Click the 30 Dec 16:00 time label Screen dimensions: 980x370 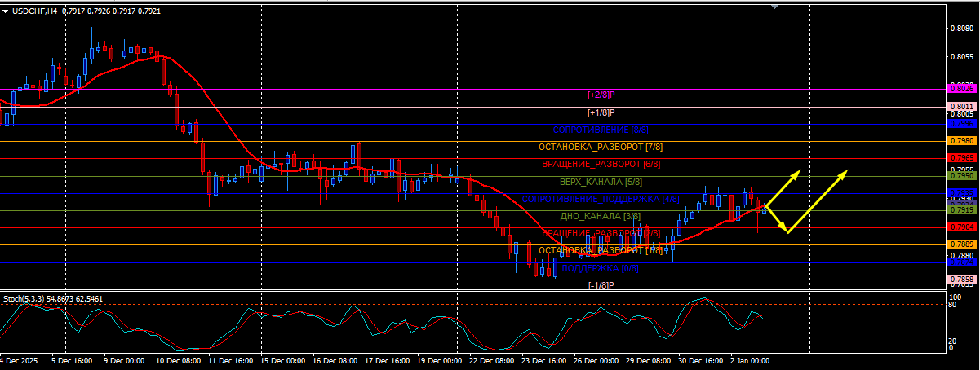702,360
